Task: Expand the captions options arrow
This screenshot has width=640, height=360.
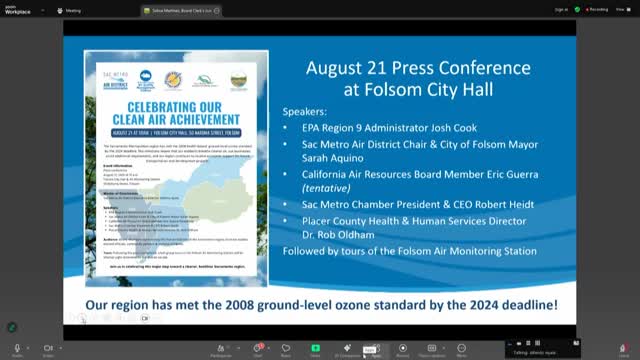Action: pos(444,348)
